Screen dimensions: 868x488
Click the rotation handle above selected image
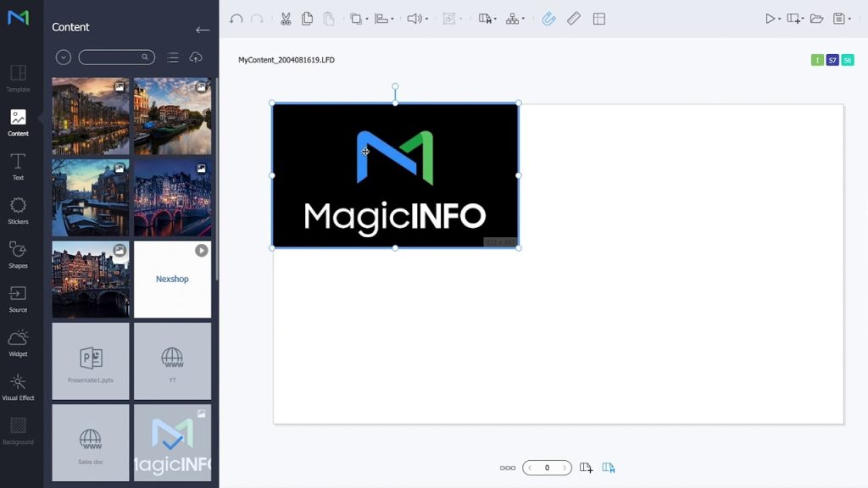[x=395, y=86]
